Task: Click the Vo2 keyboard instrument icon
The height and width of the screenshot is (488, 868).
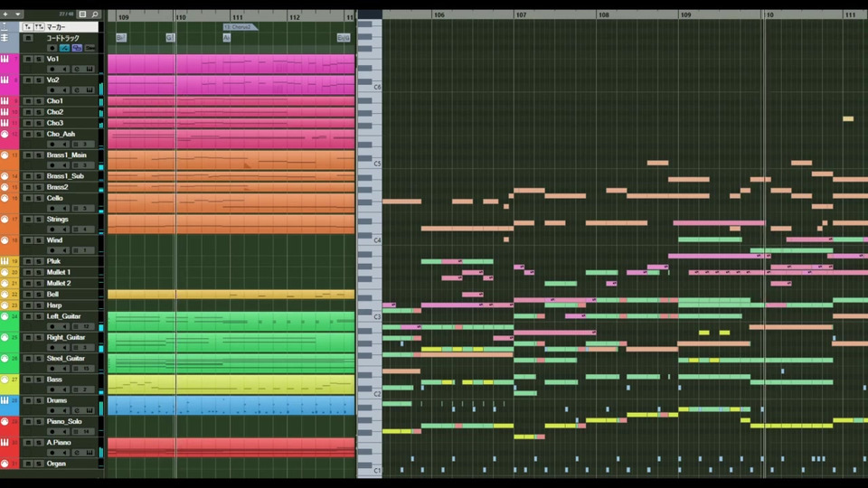Action: click(x=90, y=90)
